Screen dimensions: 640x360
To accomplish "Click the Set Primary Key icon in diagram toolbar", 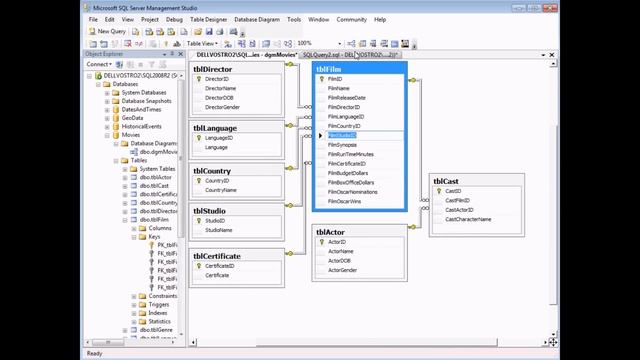I will (166, 44).
